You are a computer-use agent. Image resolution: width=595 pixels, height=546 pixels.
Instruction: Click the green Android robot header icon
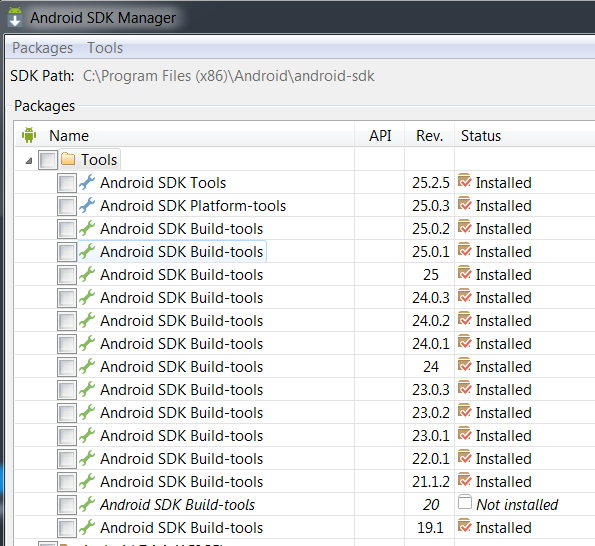coord(29,135)
